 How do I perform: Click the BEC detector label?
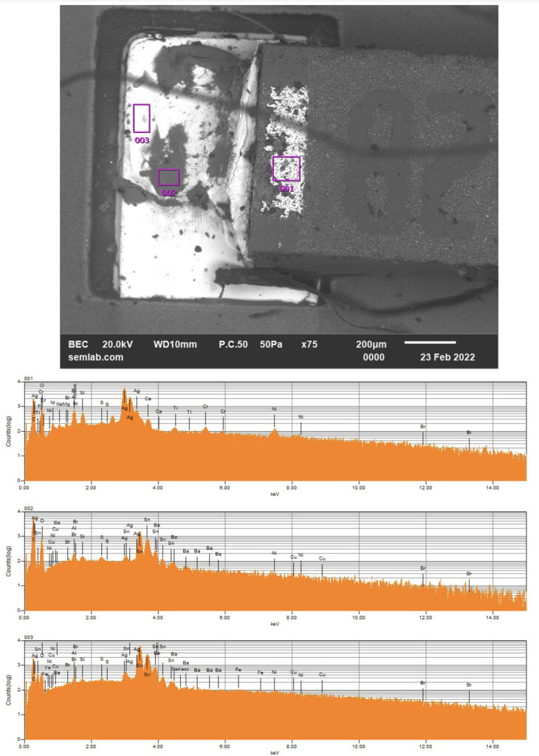(78, 344)
